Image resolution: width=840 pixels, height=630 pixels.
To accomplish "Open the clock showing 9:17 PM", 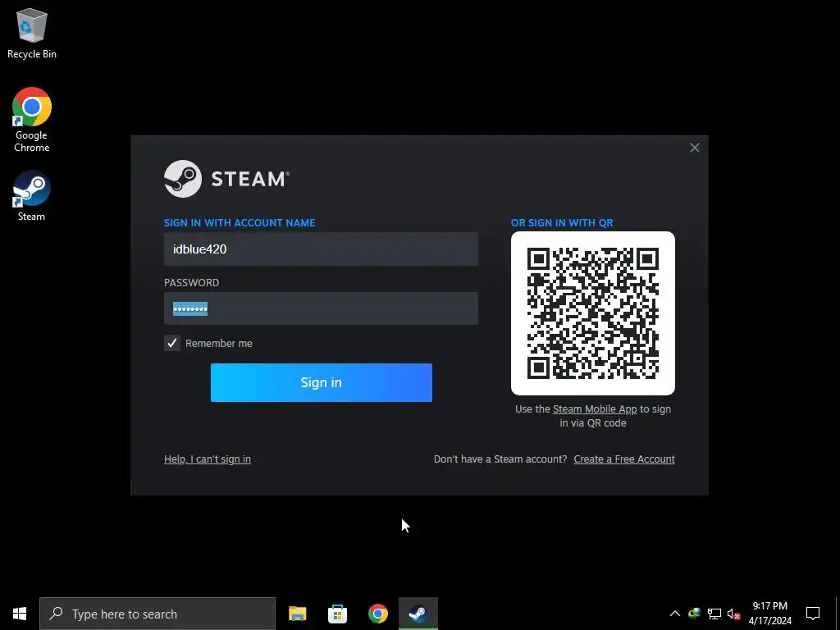I will pyautogui.click(x=769, y=614).
